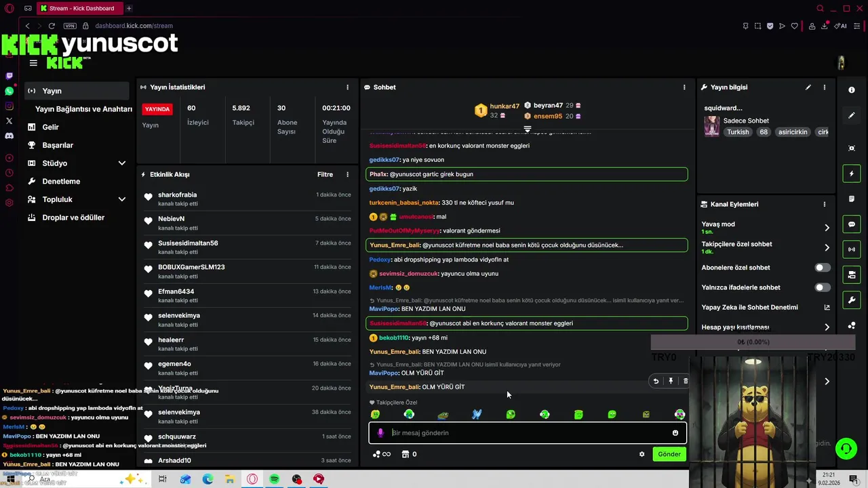Open chat settings gear icon
Viewport: 868px width, 488px height.
pos(642,454)
